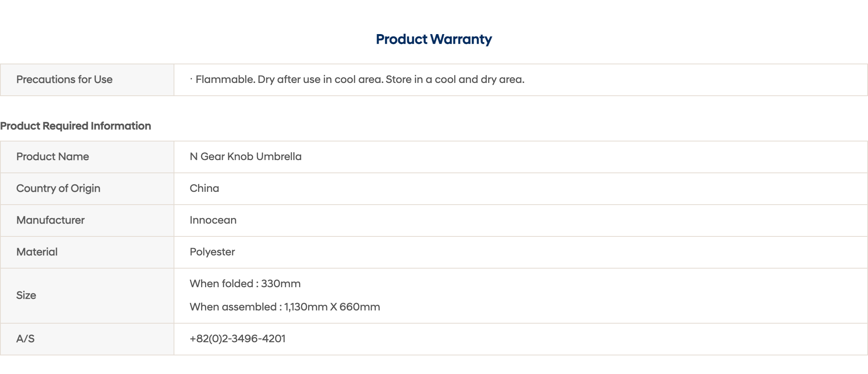The width and height of the screenshot is (868, 374).
Task: Click the Polyester material value
Action: tap(212, 252)
